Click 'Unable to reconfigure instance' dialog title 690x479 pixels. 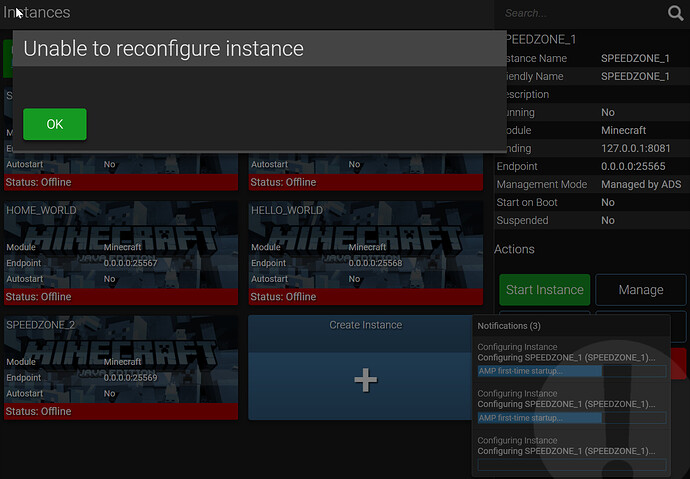(x=163, y=48)
